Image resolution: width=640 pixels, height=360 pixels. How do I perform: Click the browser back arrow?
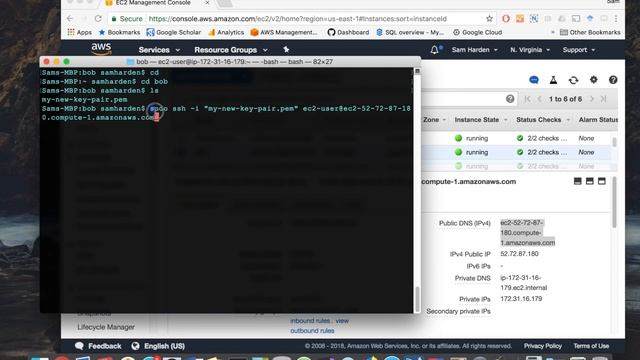[70, 19]
